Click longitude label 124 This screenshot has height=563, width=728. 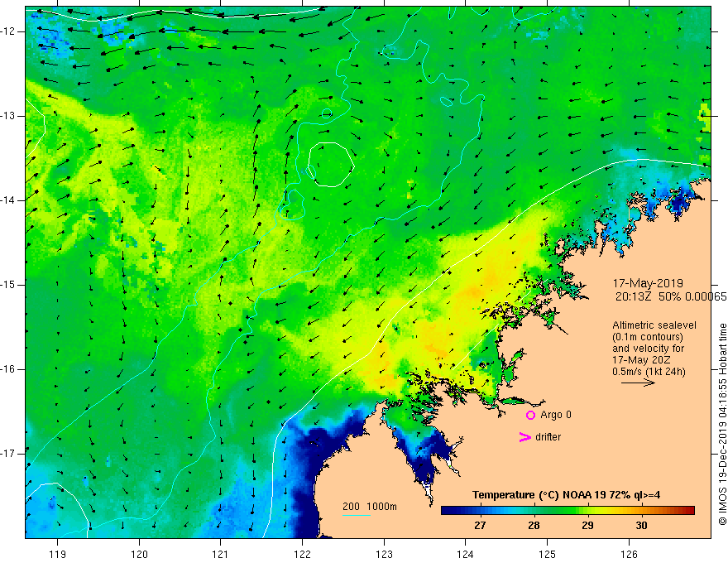[465, 554]
